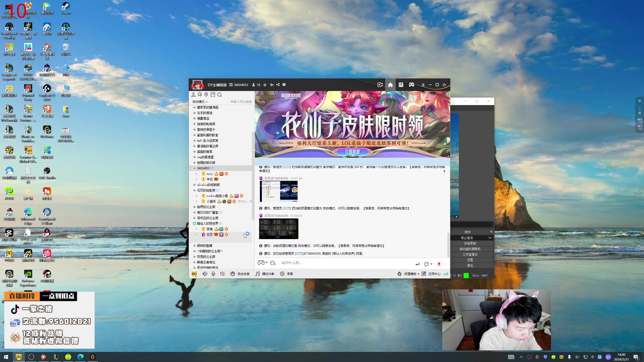
Task: Click the headset refresh icon in sidebar
Action: [x=200, y=95]
